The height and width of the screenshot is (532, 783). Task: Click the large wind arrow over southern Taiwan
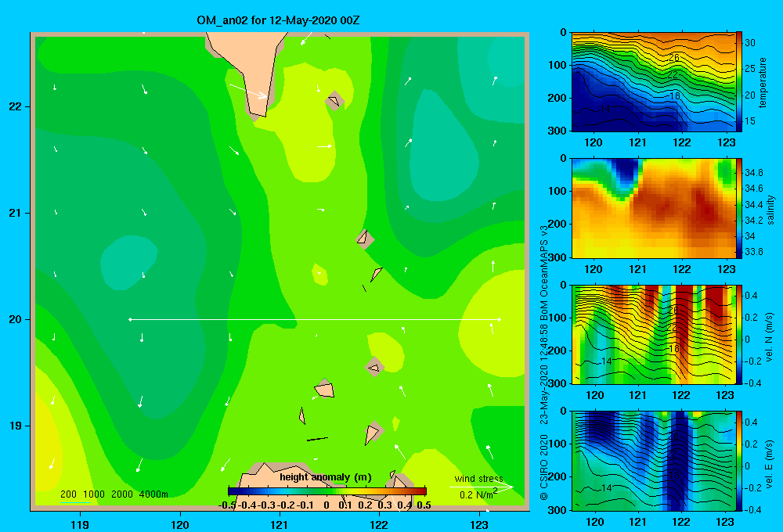[x=248, y=91]
